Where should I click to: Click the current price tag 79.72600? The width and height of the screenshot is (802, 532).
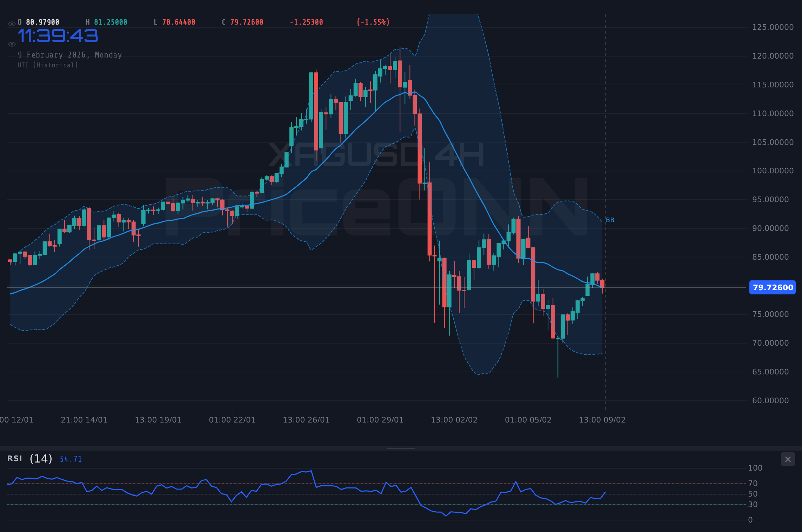[773, 287]
